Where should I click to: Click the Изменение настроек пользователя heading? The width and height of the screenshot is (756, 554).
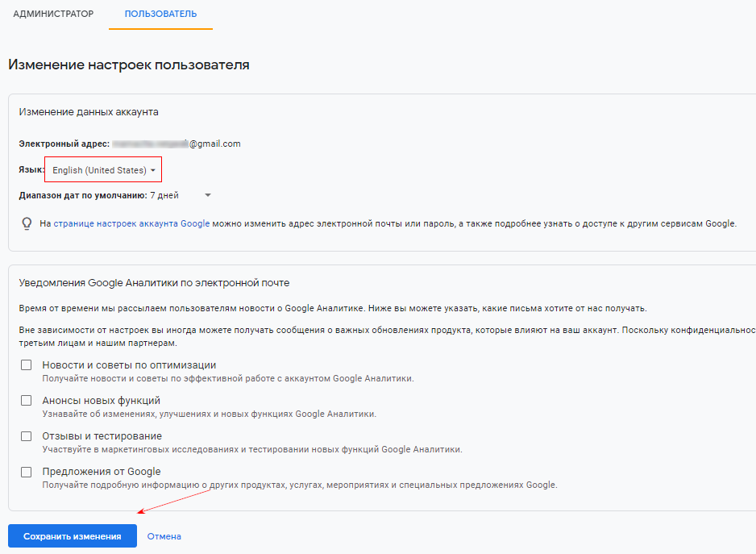click(x=129, y=65)
